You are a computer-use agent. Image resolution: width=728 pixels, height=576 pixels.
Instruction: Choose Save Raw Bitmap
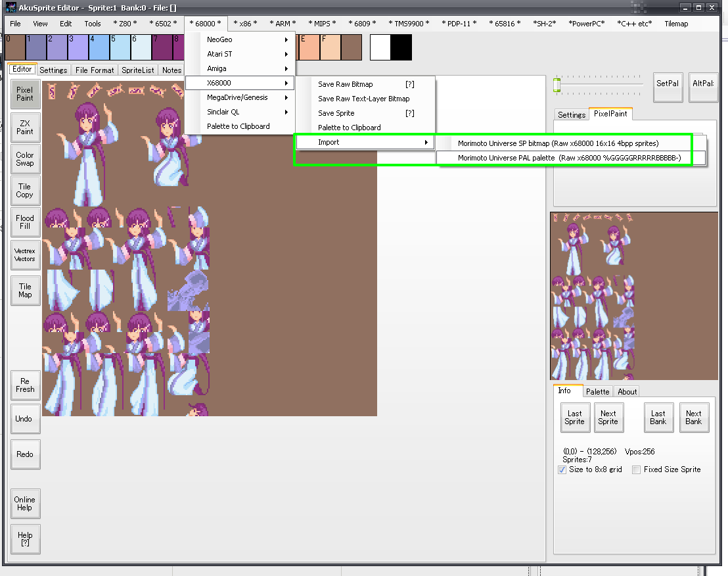coord(365,84)
